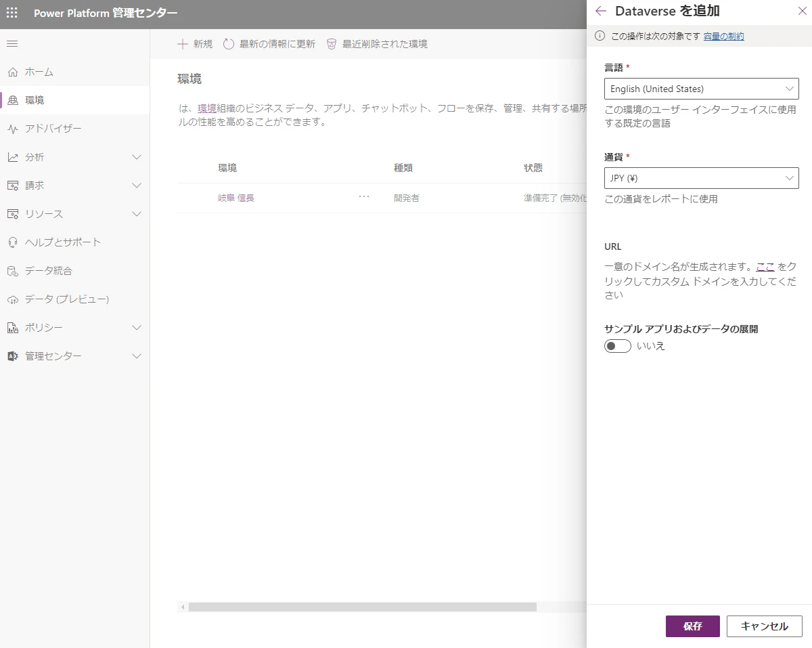Click the ここ custom domain link
Screen dimensions: 812x648
(x=765, y=267)
